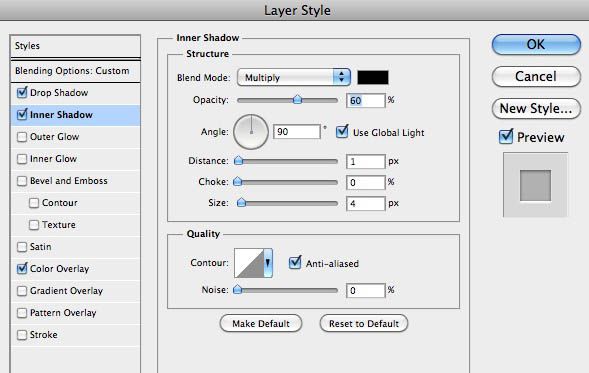Click the black shadow color swatch

pos(373,77)
